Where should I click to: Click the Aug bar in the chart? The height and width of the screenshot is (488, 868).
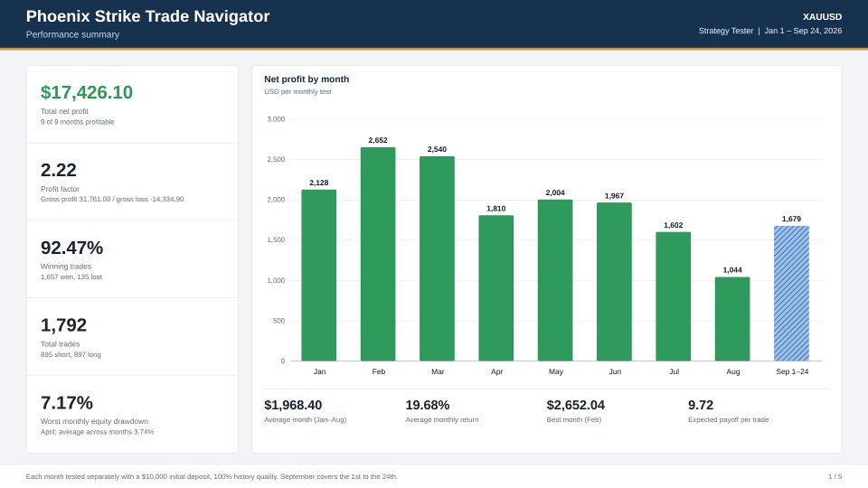(x=732, y=319)
